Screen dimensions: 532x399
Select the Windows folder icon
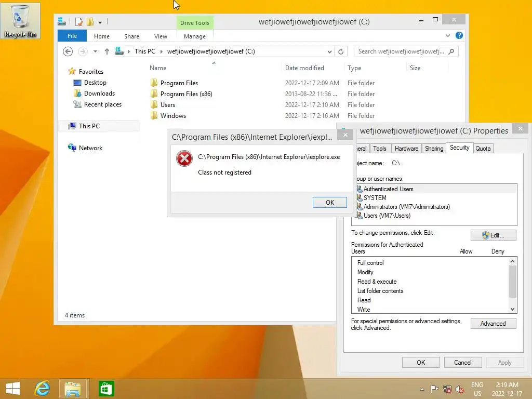154,115
